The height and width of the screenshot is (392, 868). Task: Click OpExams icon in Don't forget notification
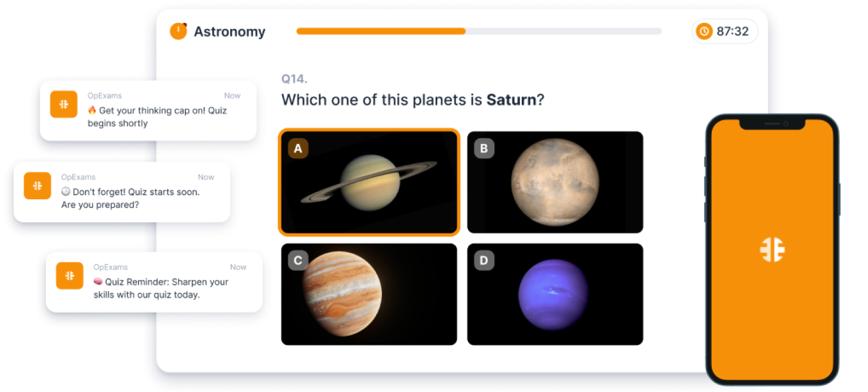point(37,186)
